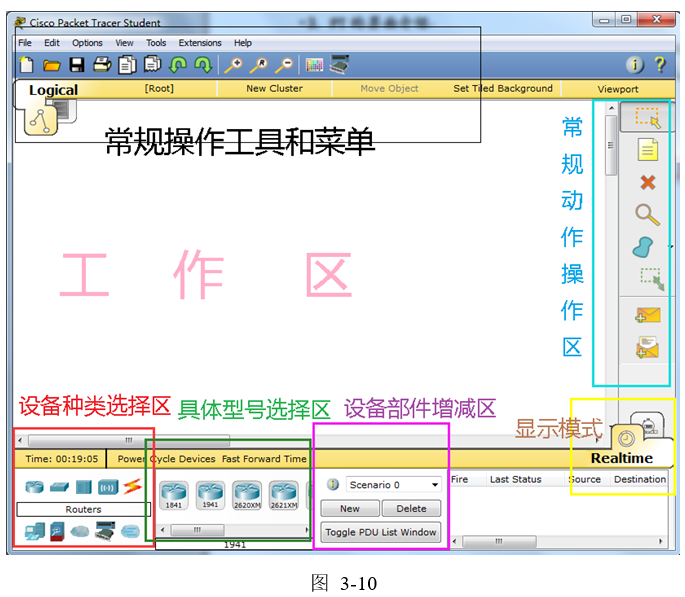Expand the drawing tool side arrow

coord(671,246)
